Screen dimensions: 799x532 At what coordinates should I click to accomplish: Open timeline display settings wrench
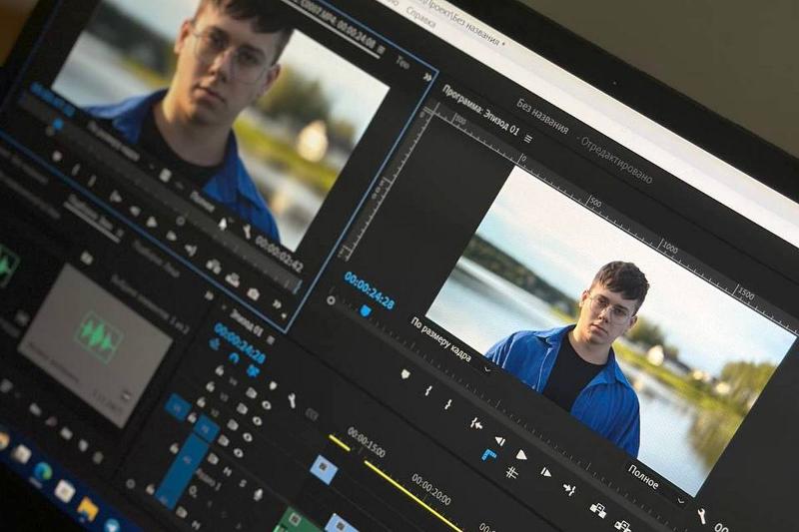click(x=292, y=400)
